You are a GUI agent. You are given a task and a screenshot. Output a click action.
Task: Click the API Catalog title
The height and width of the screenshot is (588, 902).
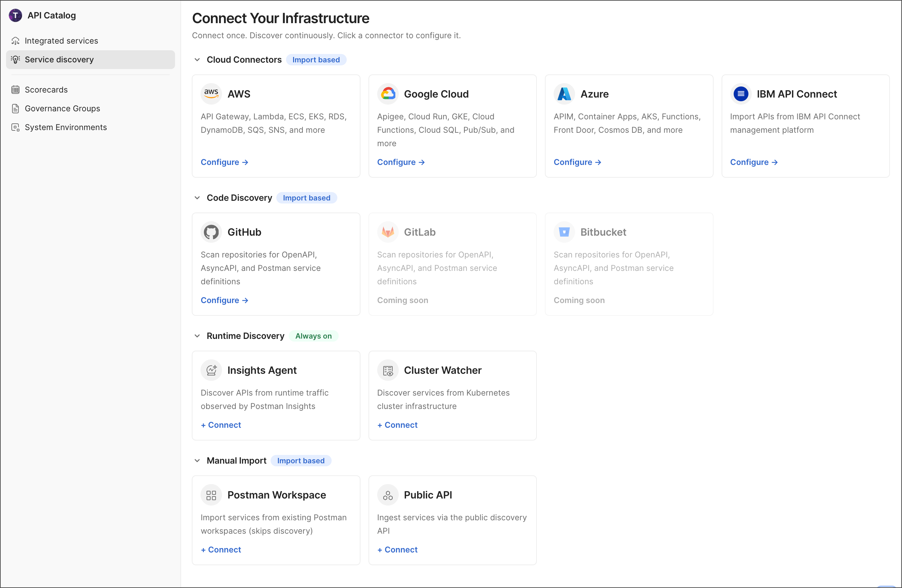pyautogui.click(x=52, y=15)
